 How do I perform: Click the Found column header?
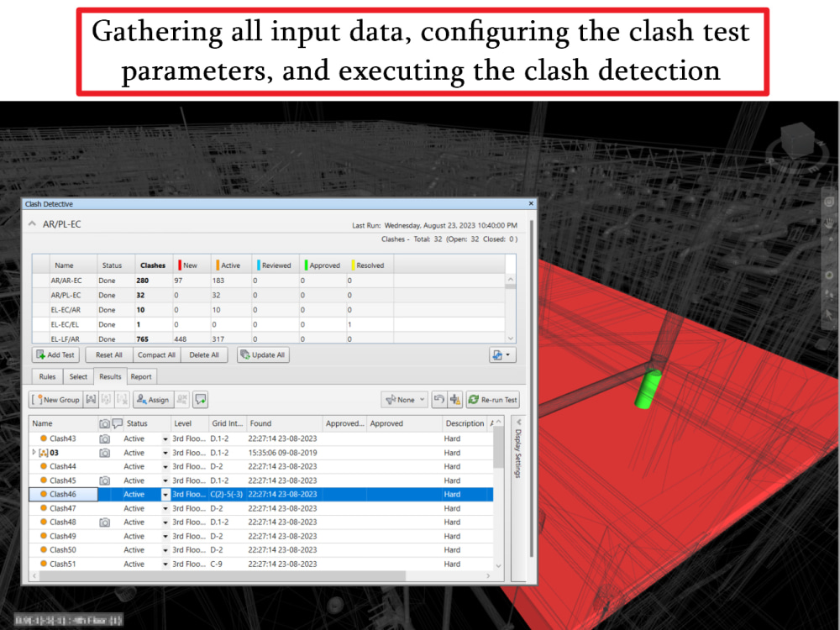click(284, 423)
